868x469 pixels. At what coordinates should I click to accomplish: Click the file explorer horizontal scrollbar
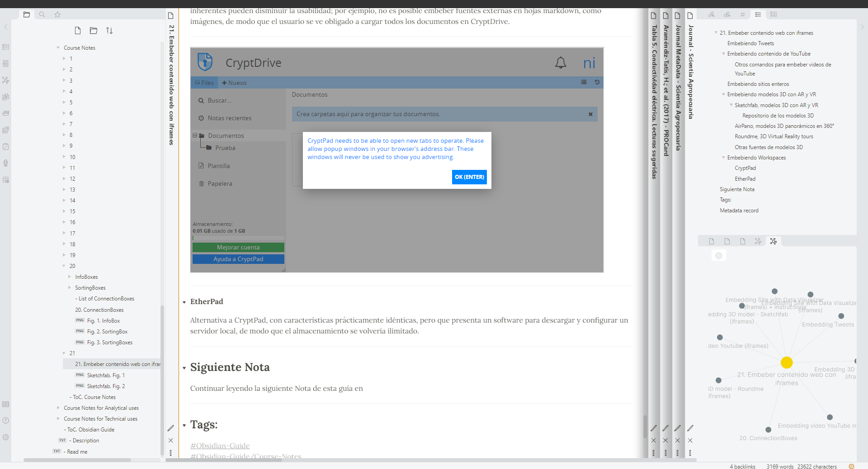point(77,460)
